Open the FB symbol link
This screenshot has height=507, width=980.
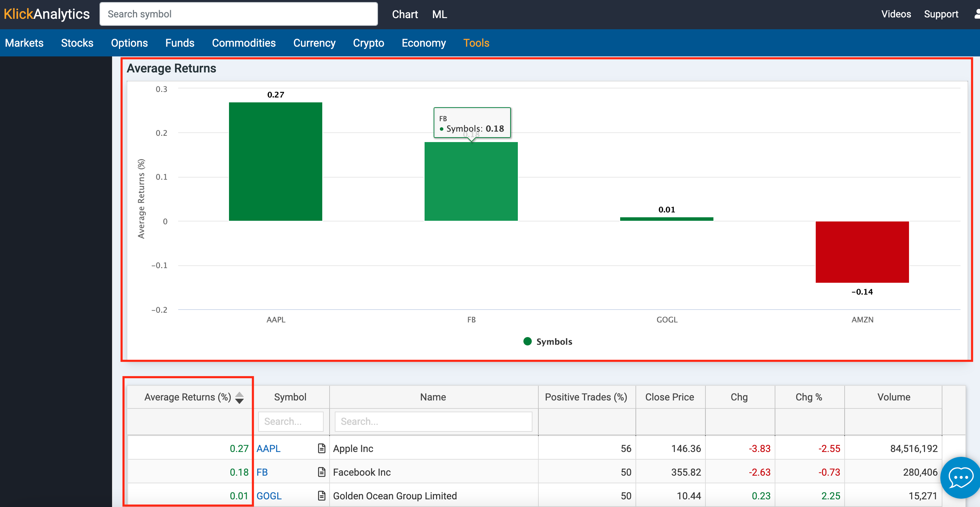pyautogui.click(x=262, y=472)
